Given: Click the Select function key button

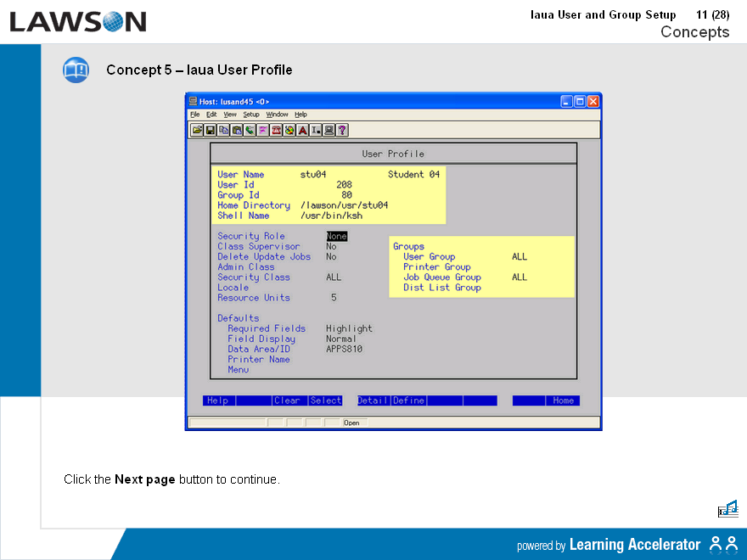Looking at the screenshot, I should pyautogui.click(x=325, y=400).
